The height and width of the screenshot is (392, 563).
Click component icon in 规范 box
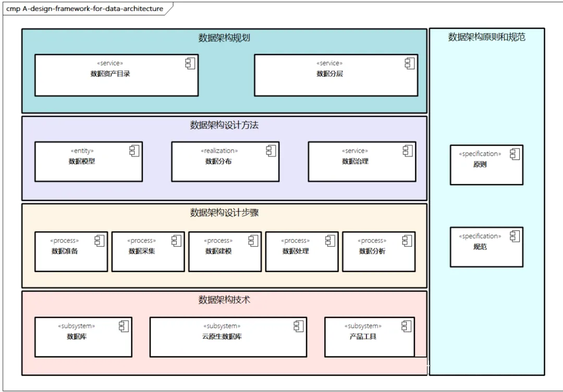click(515, 236)
